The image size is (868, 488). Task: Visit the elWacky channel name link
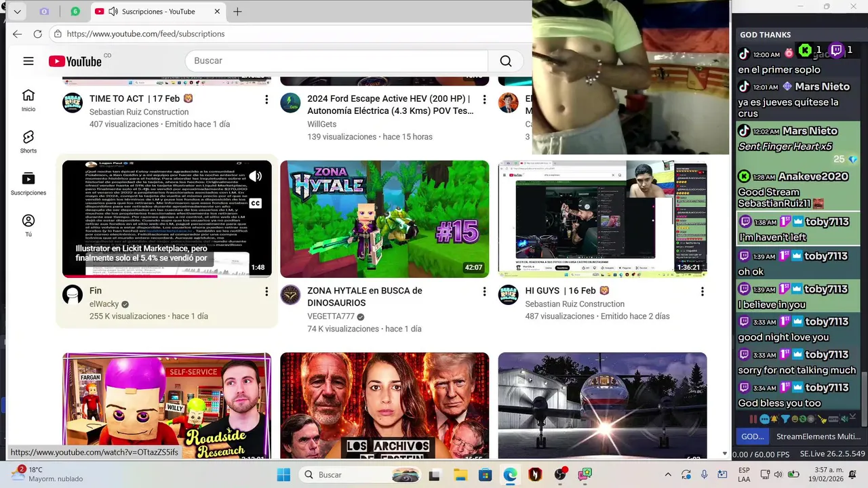[x=104, y=304]
